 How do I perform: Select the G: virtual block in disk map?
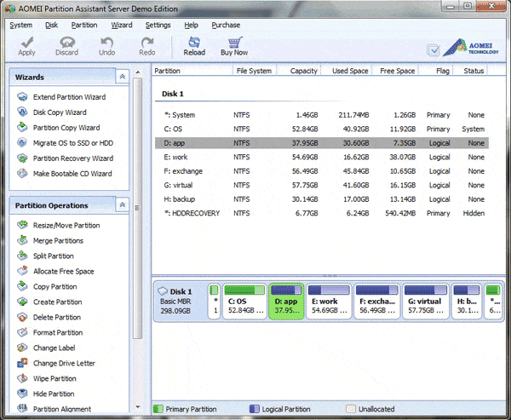point(426,301)
